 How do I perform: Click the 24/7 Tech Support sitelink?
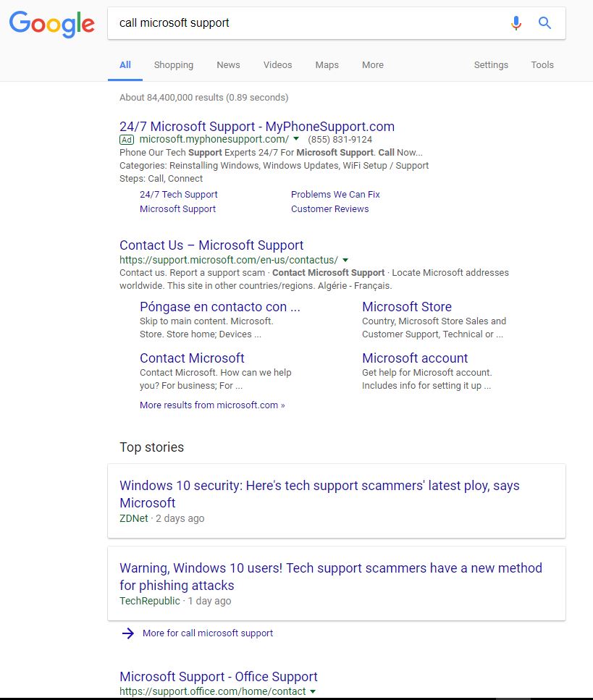coord(179,195)
